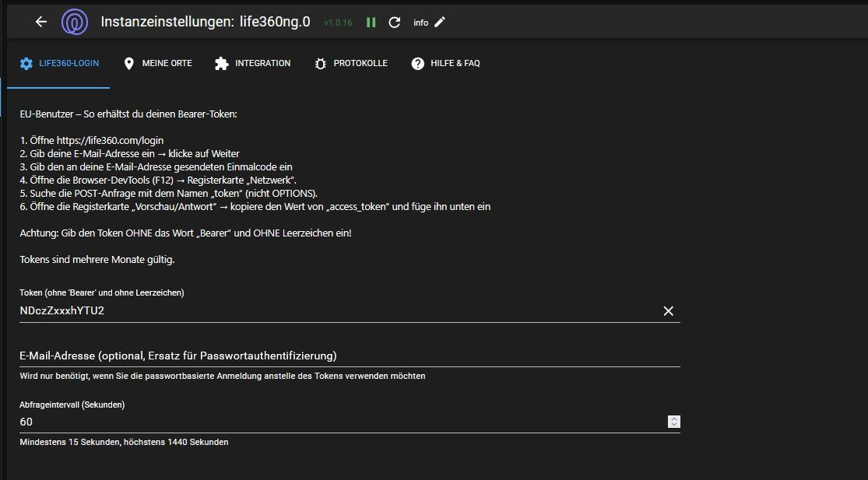Click the puzzle piece Integration icon
This screenshot has height=480, width=868.
(x=222, y=64)
